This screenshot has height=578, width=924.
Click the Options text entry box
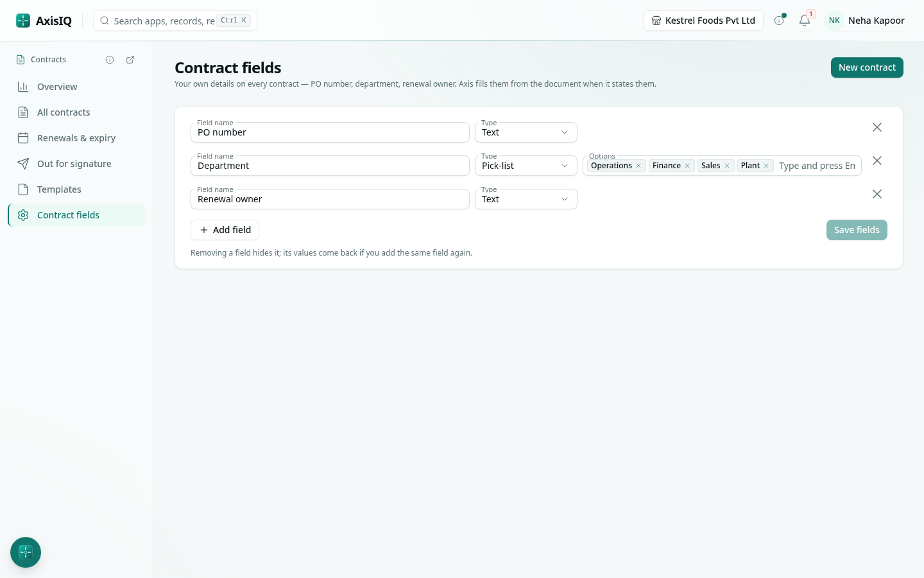coord(817,166)
